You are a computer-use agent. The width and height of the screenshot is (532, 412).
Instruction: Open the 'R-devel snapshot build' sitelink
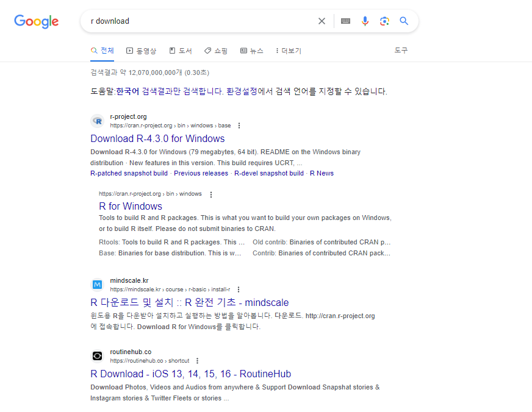pyautogui.click(x=269, y=174)
